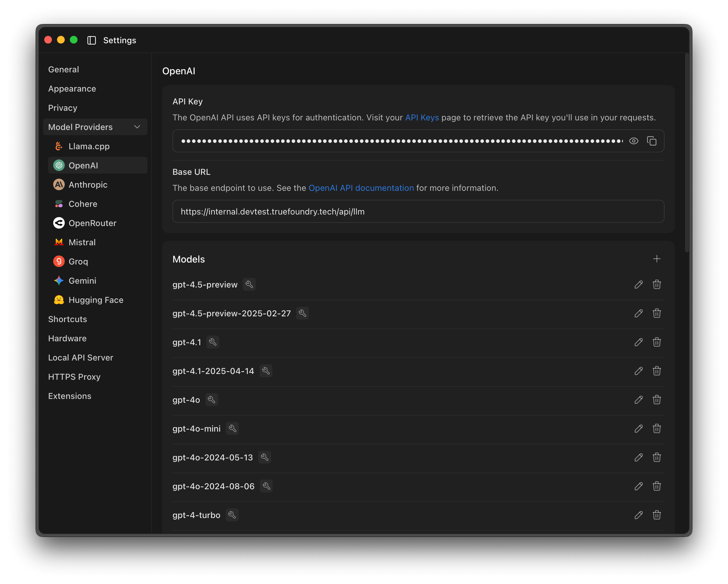Edit gpt-4o-2024-05-13 model

(x=638, y=457)
